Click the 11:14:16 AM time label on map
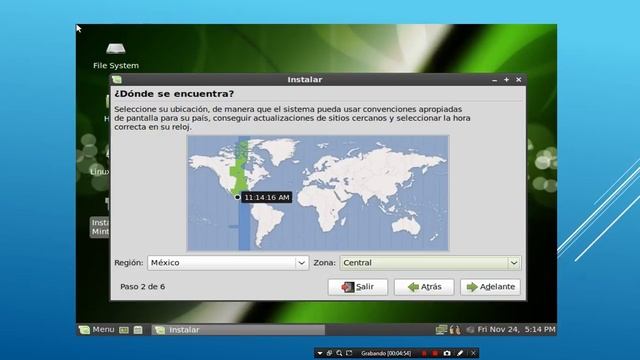Viewport: 640px width, 360px height. 267,197
